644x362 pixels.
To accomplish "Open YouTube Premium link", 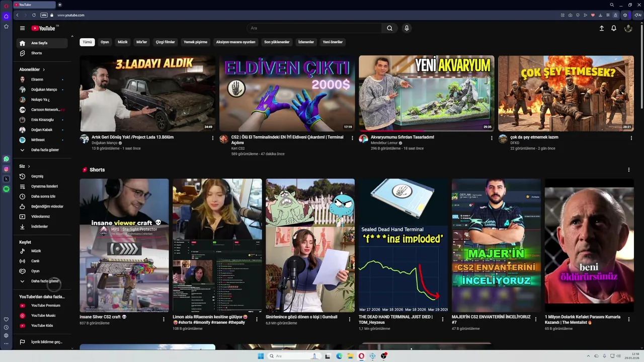I will point(42,306).
